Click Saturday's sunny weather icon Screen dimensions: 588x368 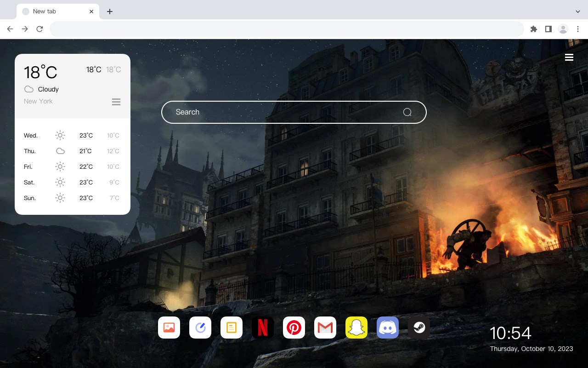pos(60,182)
